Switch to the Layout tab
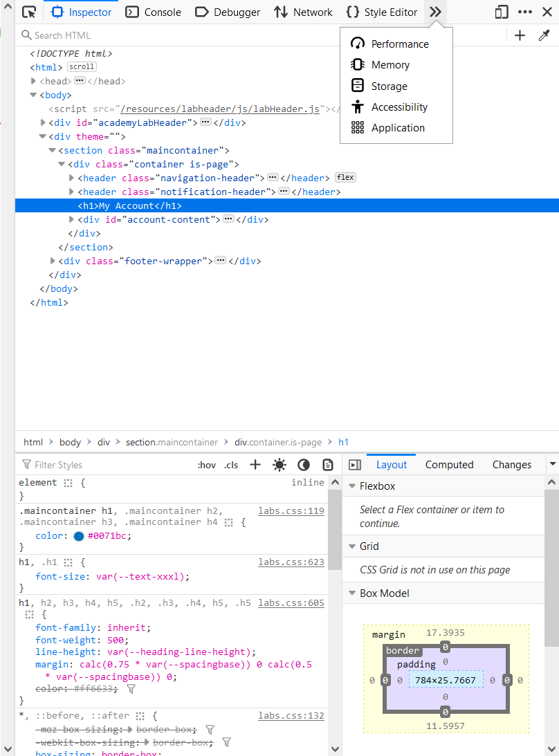 [x=391, y=465]
